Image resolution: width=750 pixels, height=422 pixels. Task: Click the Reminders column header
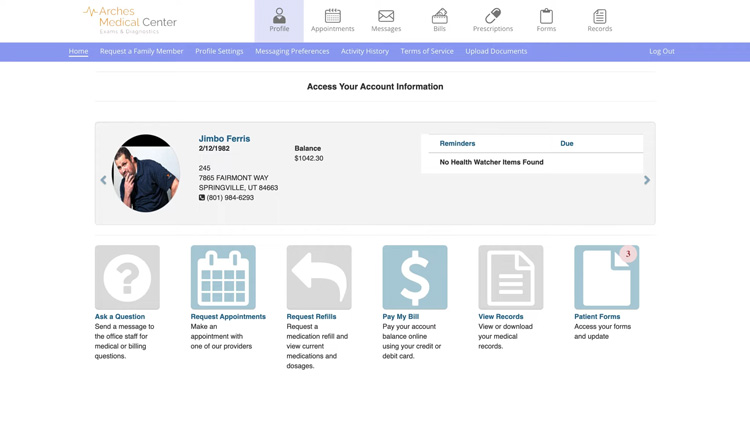click(457, 144)
